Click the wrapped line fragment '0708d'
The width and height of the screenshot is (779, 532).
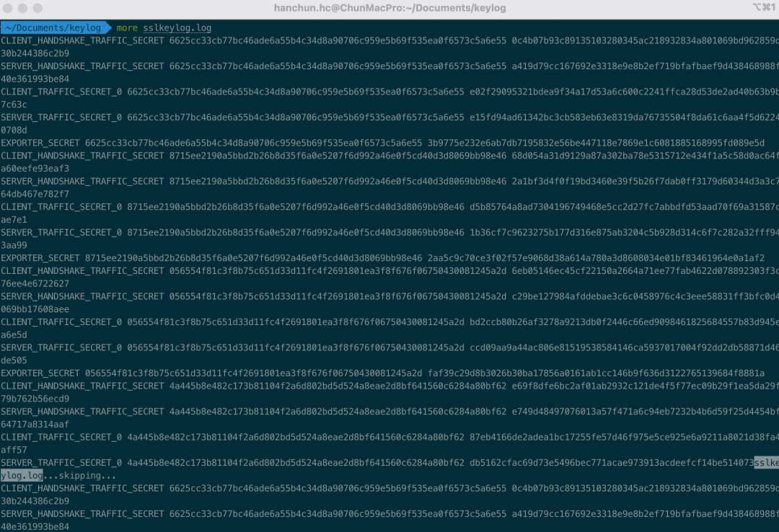coord(14,130)
